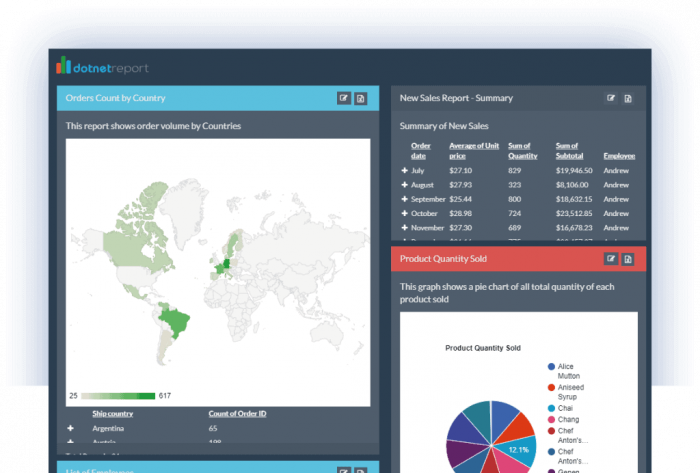Click the dotnetreport logo
Screen dimensions: 700x473
(102, 66)
